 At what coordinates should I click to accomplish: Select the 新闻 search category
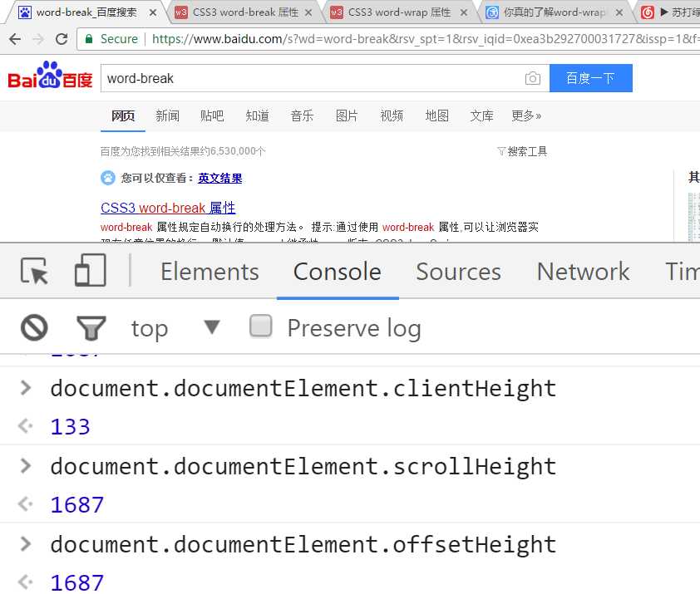coord(167,116)
